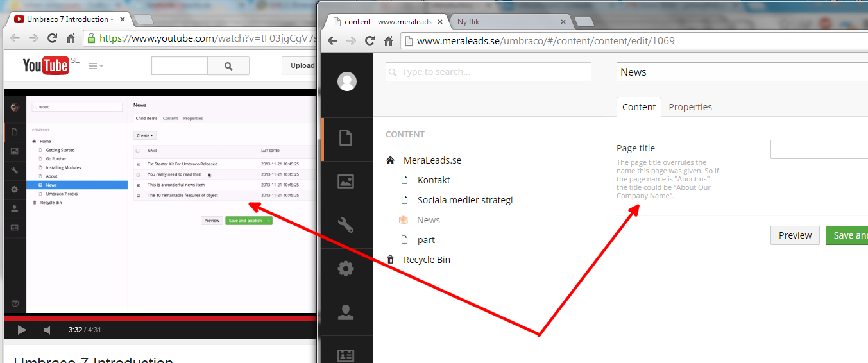868x363 pixels.
Task: Click page icon beside Sociala medier strategi
Action: coord(404,200)
